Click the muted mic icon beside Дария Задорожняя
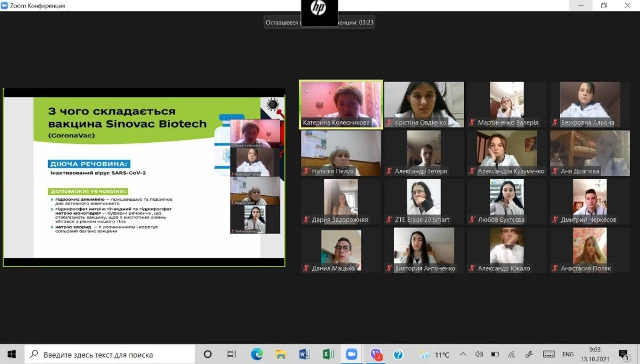Viewport: 640px width, 364px height. tap(306, 219)
